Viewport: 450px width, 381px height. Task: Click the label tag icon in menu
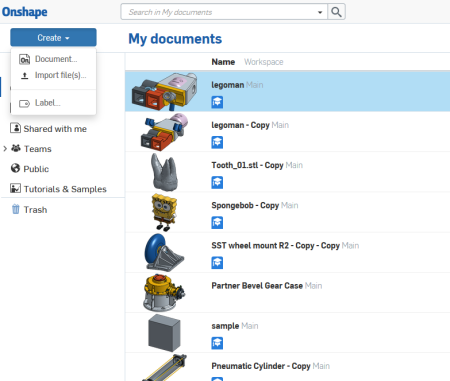[x=24, y=103]
